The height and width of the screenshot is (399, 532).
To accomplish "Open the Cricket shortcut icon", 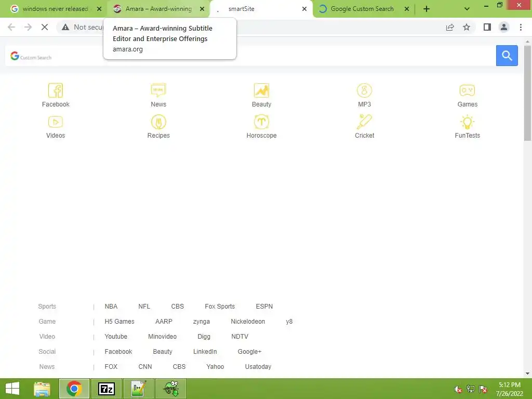I will click(x=364, y=122).
